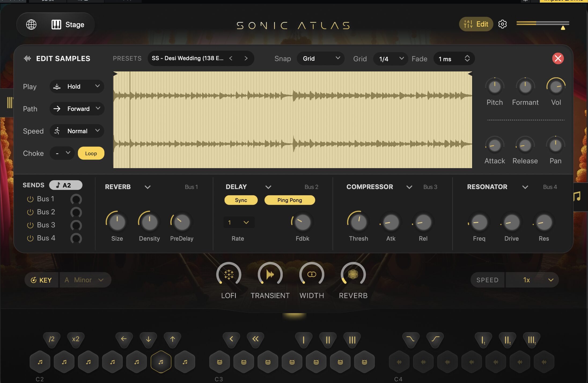Click the TRANSIENT macro knob
This screenshot has height=383, width=588.
point(270,274)
